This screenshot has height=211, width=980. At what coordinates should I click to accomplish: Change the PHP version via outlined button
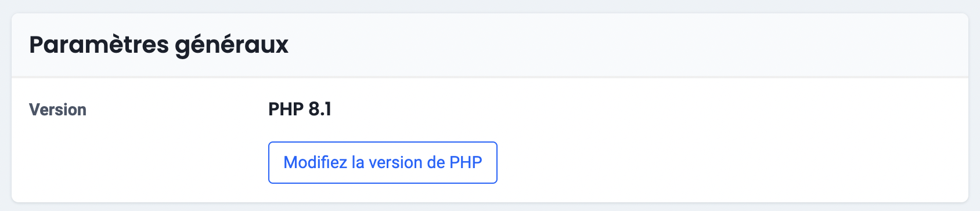tap(383, 162)
